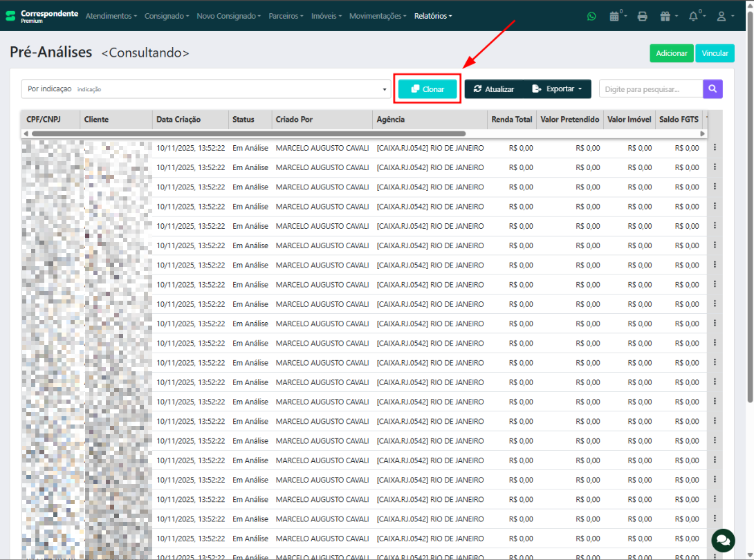Open the WhatsApp icon in header

click(x=591, y=16)
